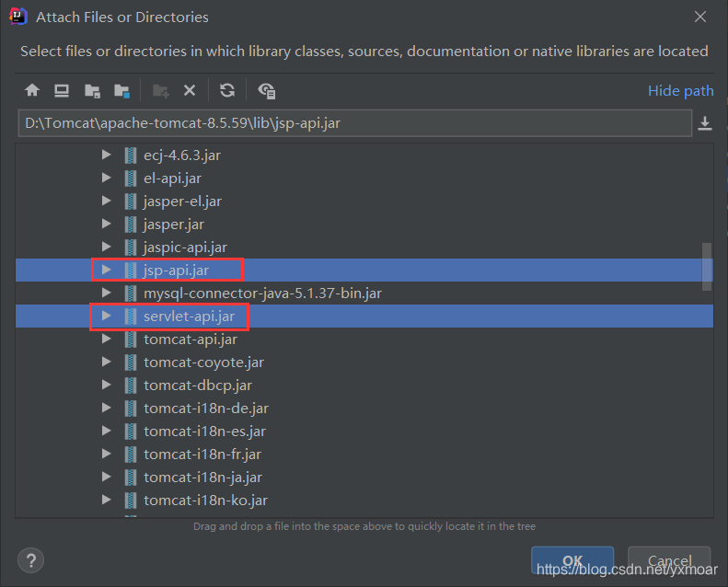Click the Help question mark button

click(30, 560)
